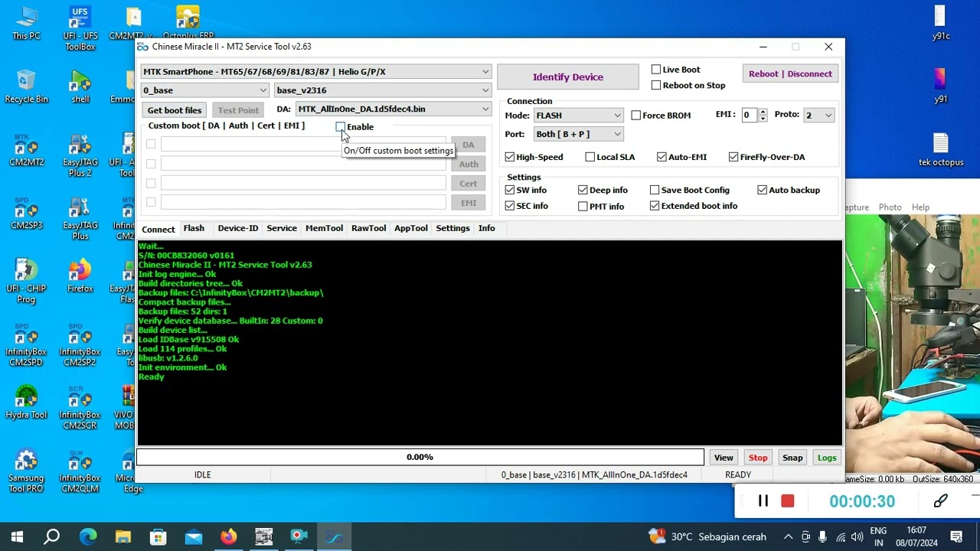This screenshot has width=980, height=551.
Task: Toggle FireFly-Over-DA checkbox
Action: pos(733,157)
